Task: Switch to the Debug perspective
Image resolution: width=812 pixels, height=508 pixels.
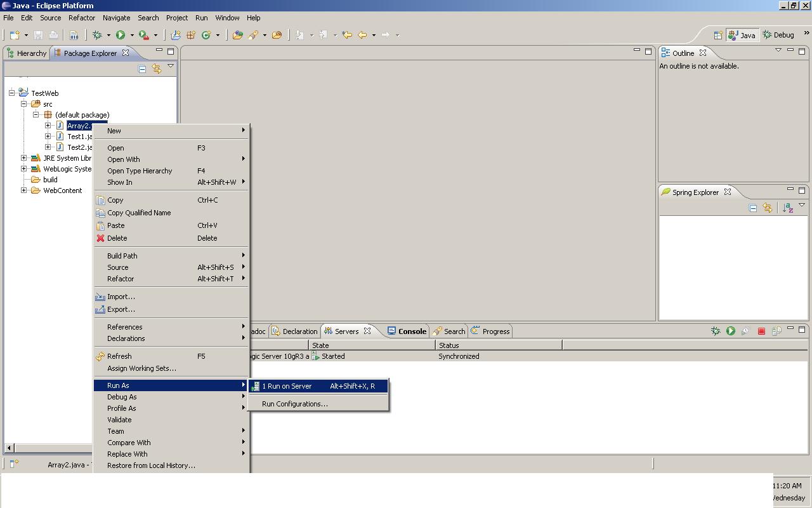Action: (779, 35)
